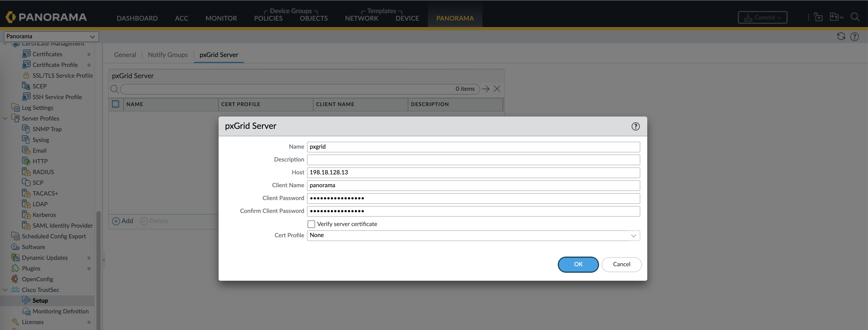Viewport: 868px width, 330px height.
Task: Click the refresh icon below Commit button
Action: pyautogui.click(x=841, y=36)
